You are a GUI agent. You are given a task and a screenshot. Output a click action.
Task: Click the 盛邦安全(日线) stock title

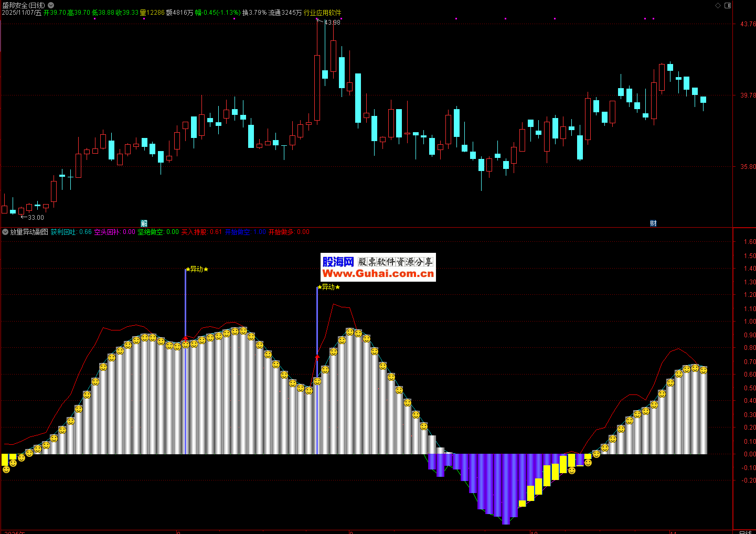tap(24, 5)
